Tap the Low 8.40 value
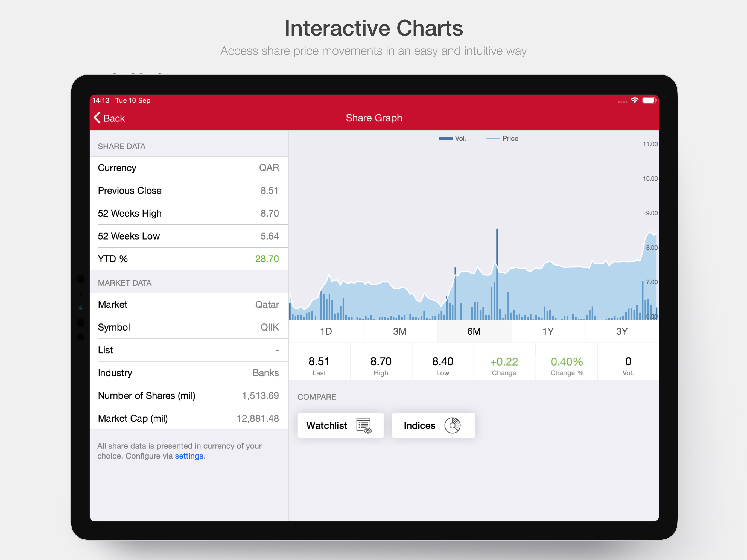This screenshot has height=560, width=747. [x=442, y=362]
